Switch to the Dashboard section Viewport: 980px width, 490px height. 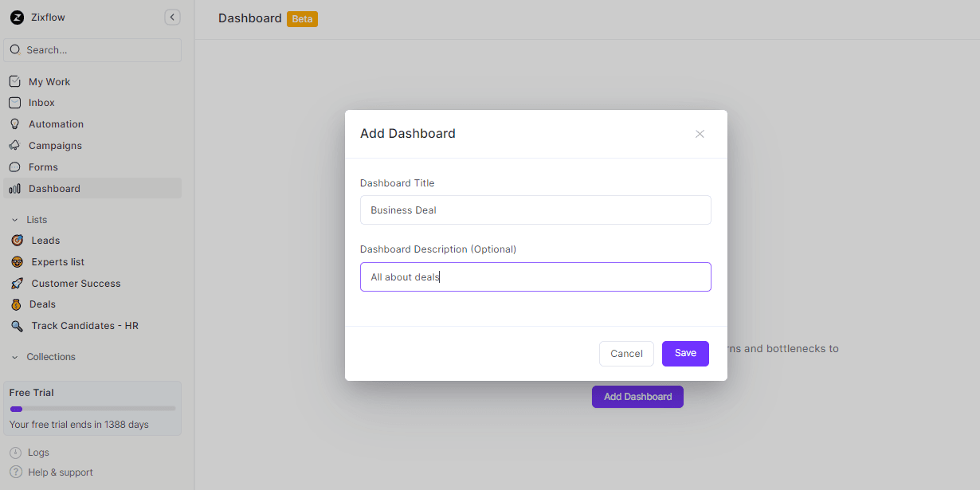53,188
